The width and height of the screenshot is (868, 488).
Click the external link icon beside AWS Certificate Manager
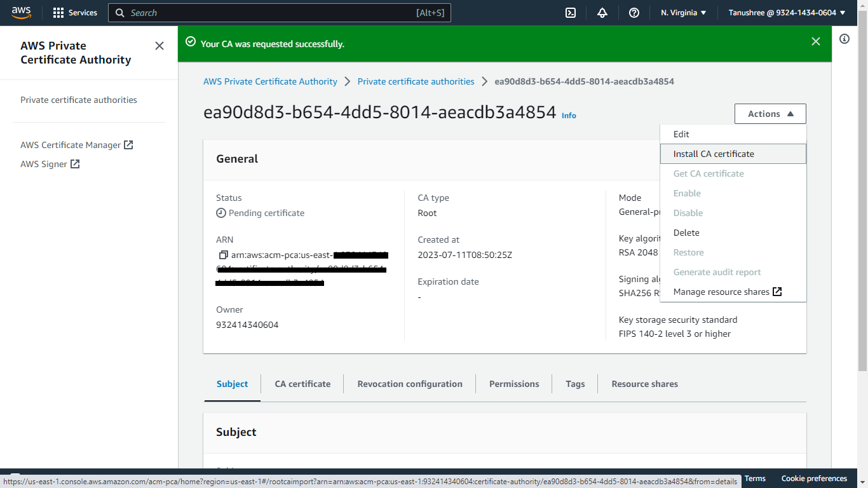pyautogui.click(x=128, y=145)
